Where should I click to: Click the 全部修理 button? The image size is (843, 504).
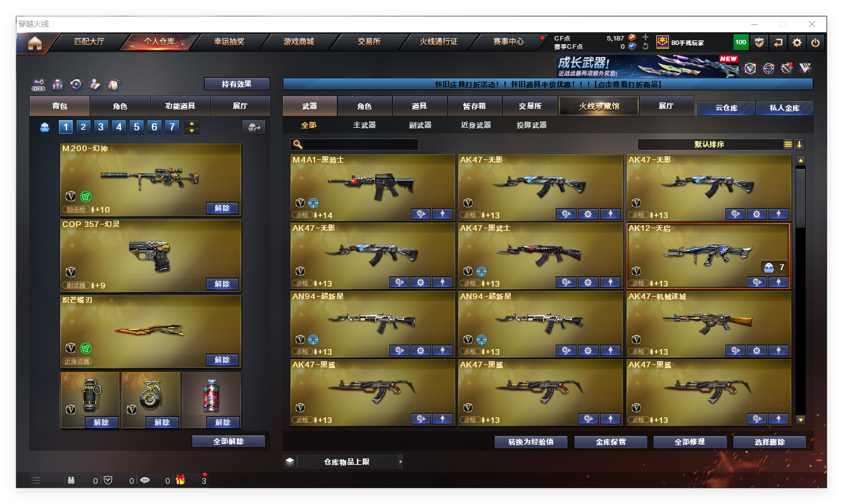(689, 441)
